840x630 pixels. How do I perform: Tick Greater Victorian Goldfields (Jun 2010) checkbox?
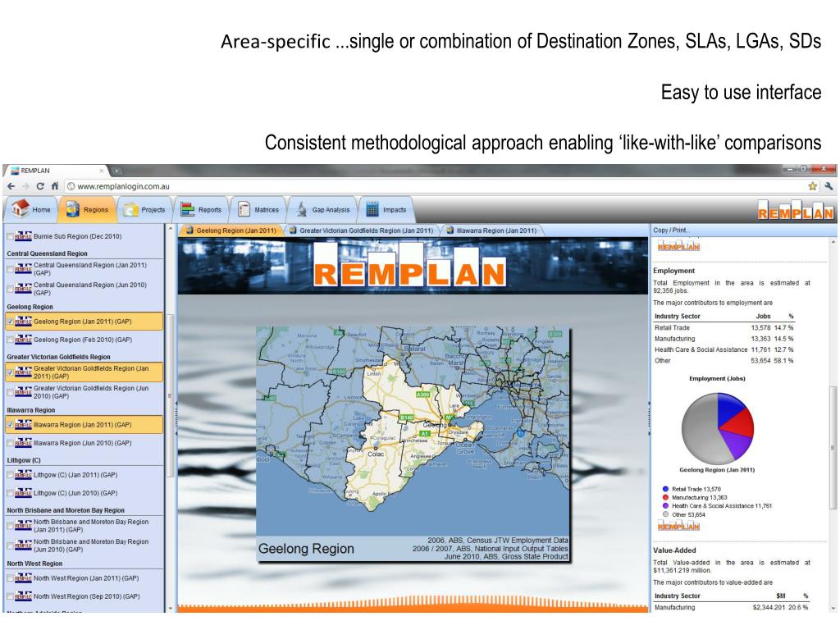click(x=10, y=392)
